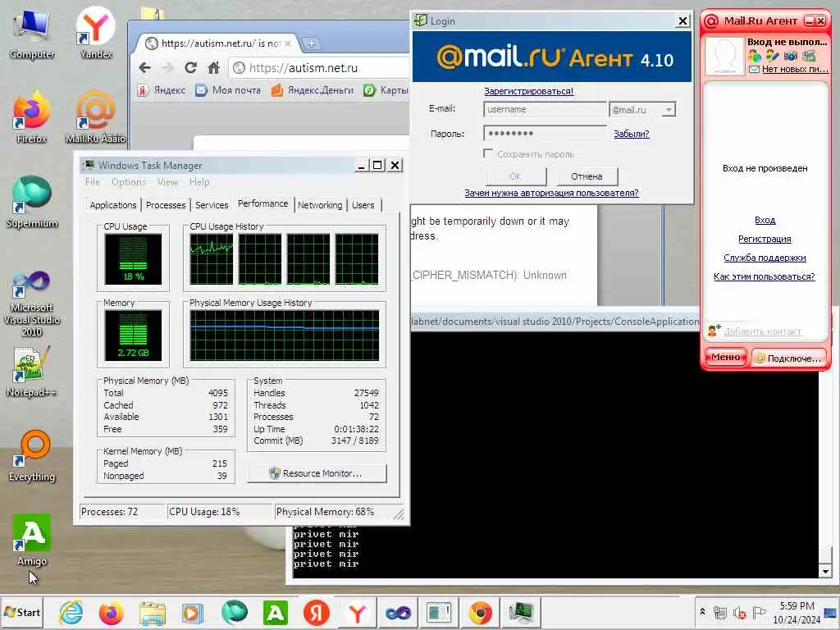840x630 pixels.
Task: Switch to the Users tab
Action: [x=363, y=205]
